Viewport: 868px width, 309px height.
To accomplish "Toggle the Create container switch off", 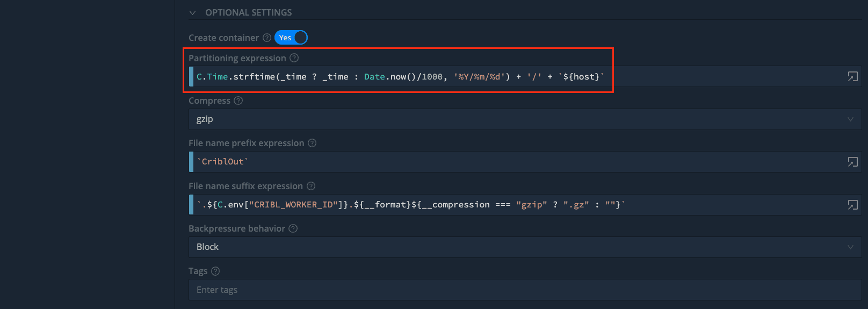I will click(291, 38).
